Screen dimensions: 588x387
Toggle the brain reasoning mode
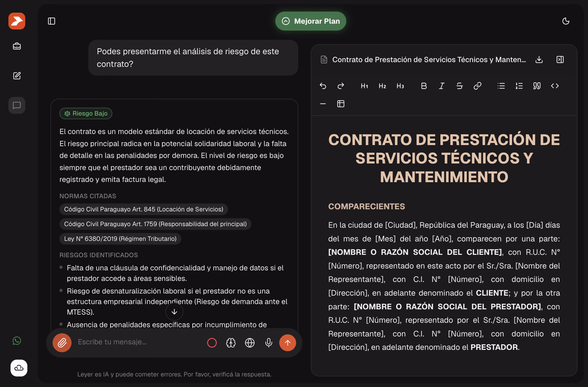point(231,343)
